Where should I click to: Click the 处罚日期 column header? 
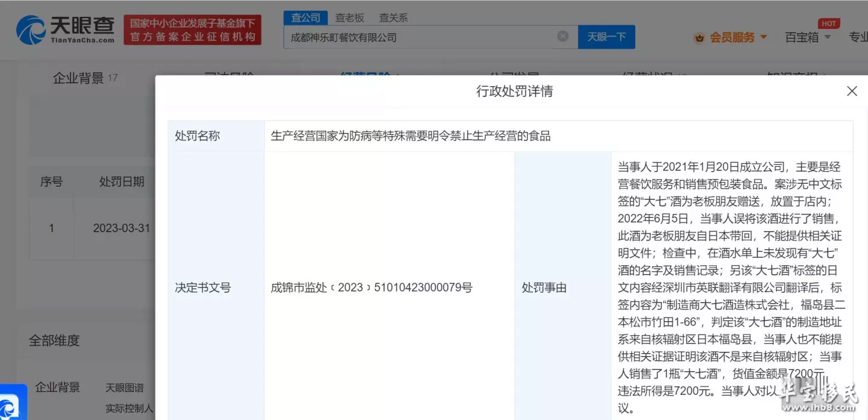click(x=122, y=181)
